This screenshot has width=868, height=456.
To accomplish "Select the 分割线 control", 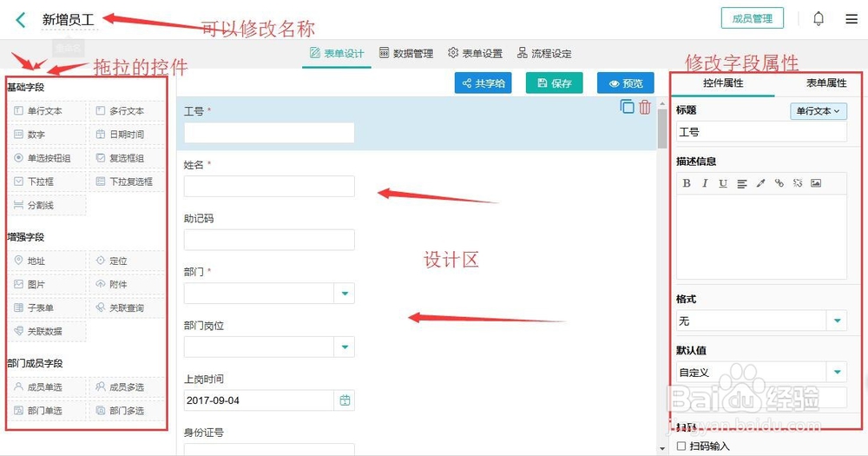I will [47, 205].
